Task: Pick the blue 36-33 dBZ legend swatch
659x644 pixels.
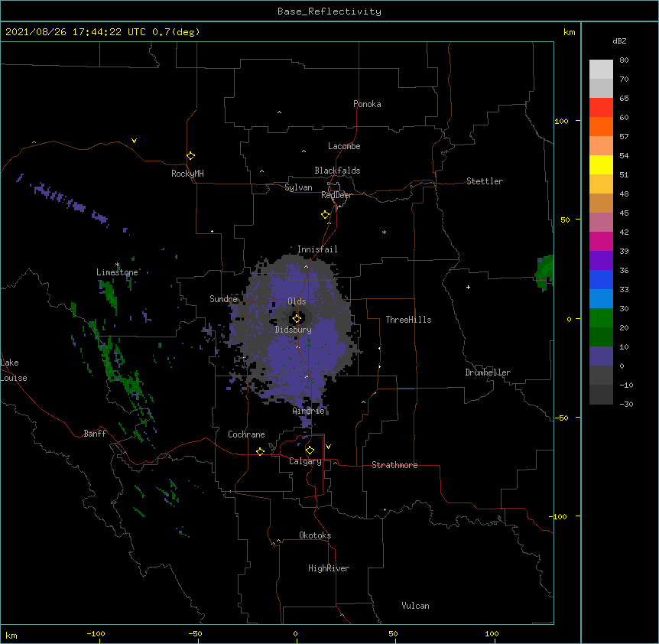Action: tap(601, 279)
